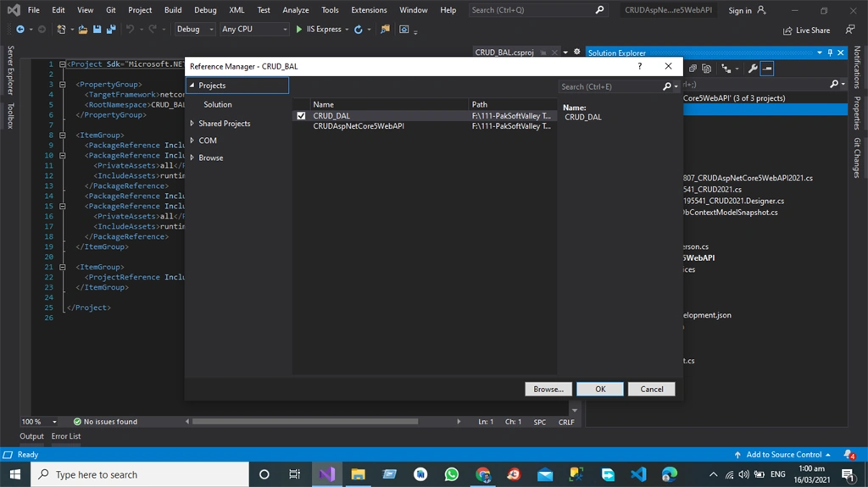Start IIS Express with the green play icon
The width and height of the screenshot is (868, 487).
(x=299, y=30)
